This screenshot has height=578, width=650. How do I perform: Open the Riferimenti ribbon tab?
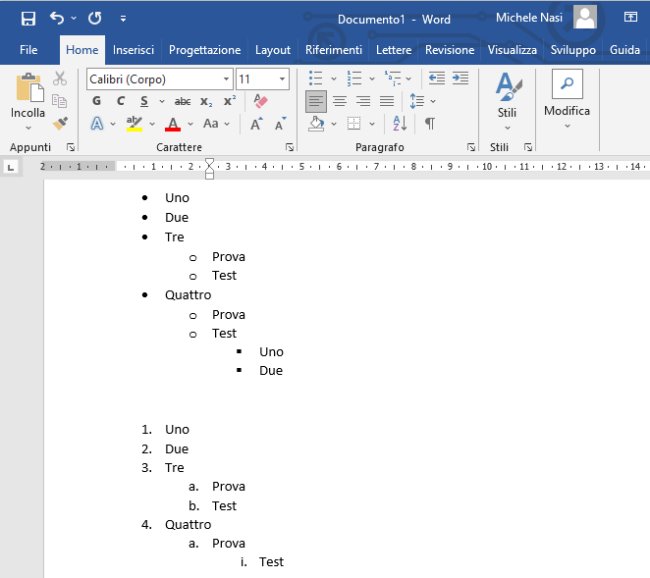[334, 50]
